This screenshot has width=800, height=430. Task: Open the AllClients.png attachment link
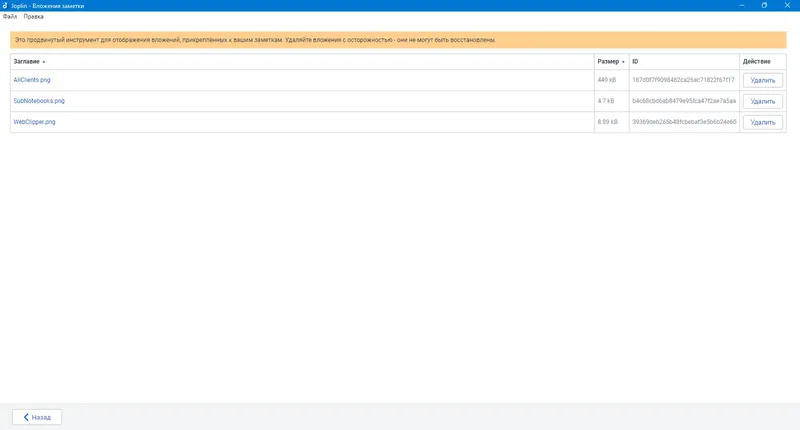[x=32, y=80]
